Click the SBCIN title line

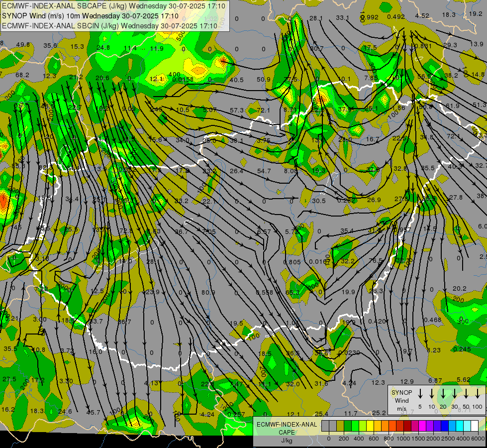(109, 26)
